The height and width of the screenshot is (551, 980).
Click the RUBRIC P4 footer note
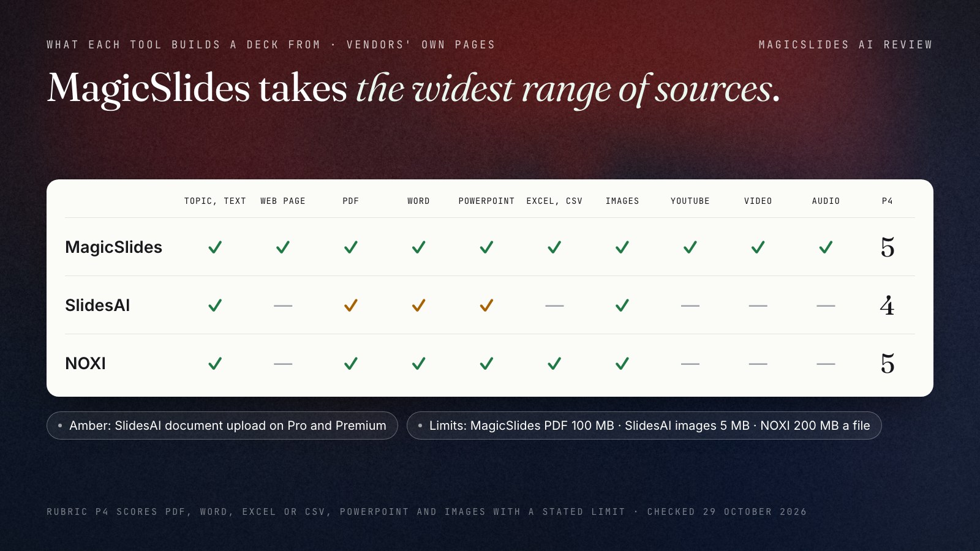[x=427, y=512]
